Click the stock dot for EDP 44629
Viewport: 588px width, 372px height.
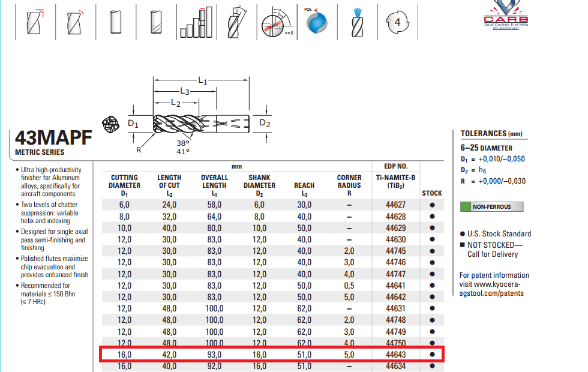point(432,228)
